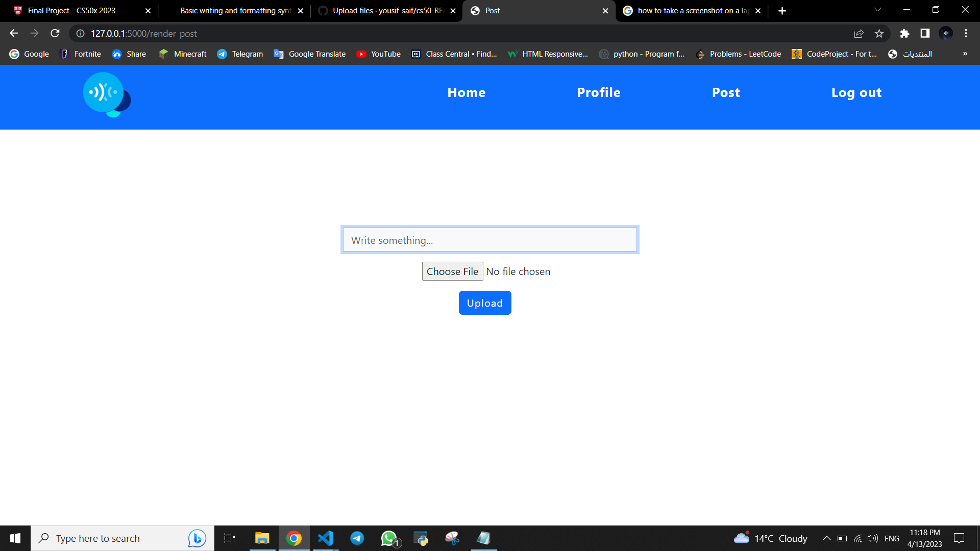Launch Visual Studio Code from the taskbar
This screenshot has width=980, height=551.
point(325,538)
